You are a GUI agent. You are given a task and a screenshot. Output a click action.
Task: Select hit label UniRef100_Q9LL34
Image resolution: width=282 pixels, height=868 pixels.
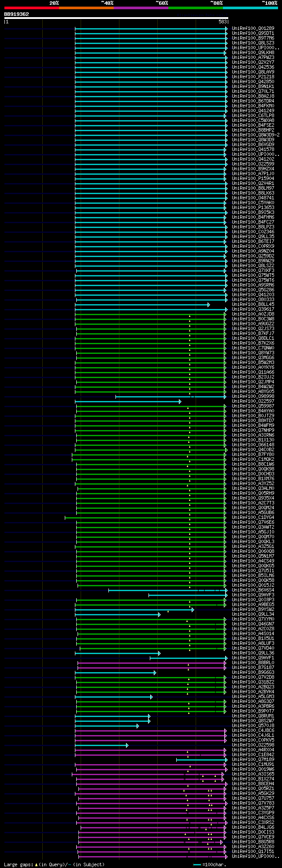click(253, 614)
